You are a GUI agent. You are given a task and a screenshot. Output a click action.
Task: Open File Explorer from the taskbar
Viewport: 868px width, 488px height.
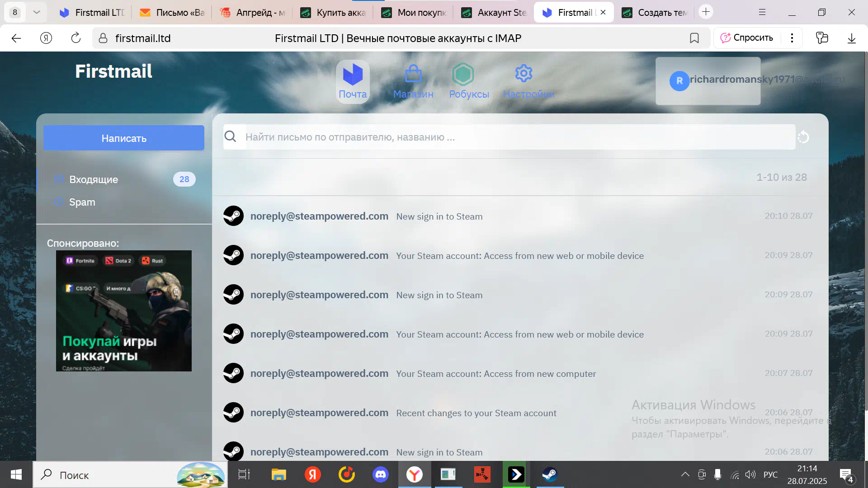278,474
